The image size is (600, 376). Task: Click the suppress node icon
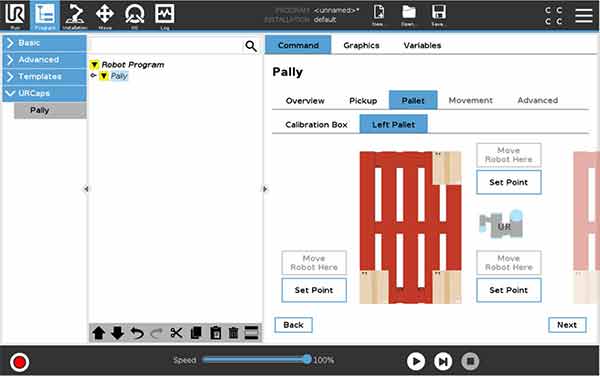pos(251,333)
